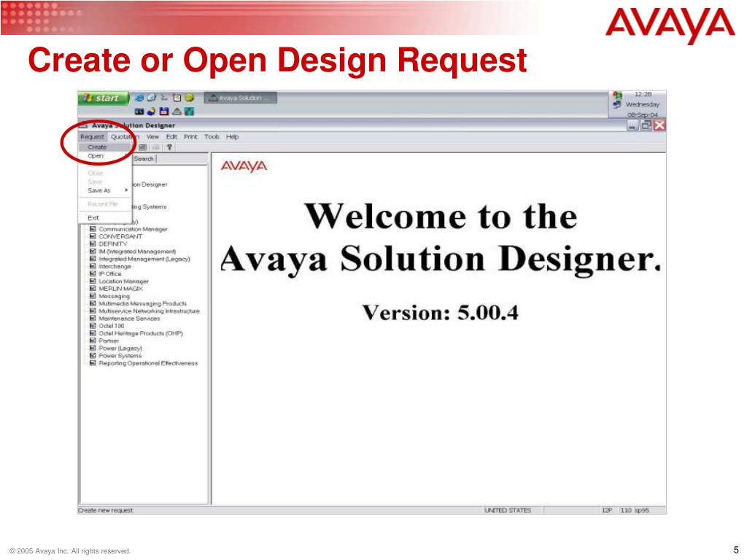Select the Partner entry
747x560 pixels.
[109, 341]
